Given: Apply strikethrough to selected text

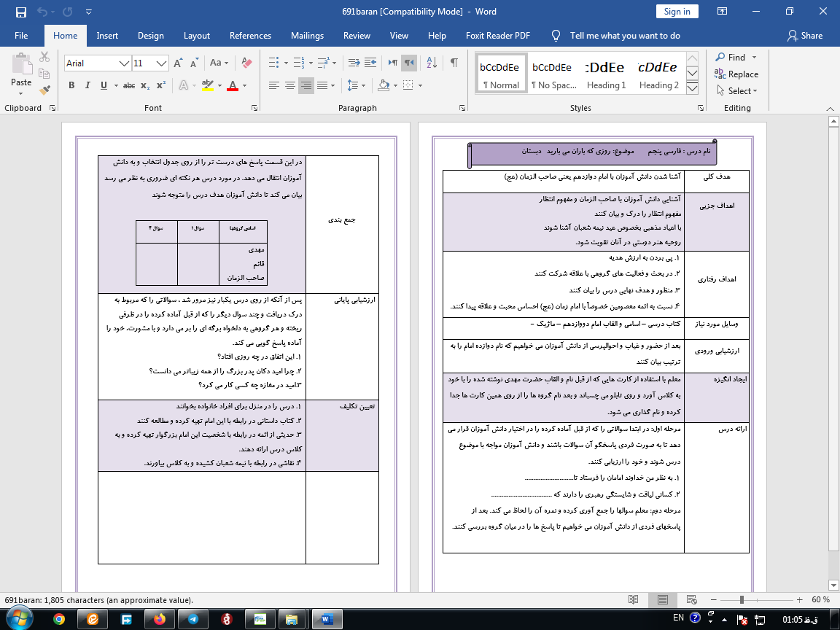Looking at the screenshot, I should pyautogui.click(x=129, y=86).
